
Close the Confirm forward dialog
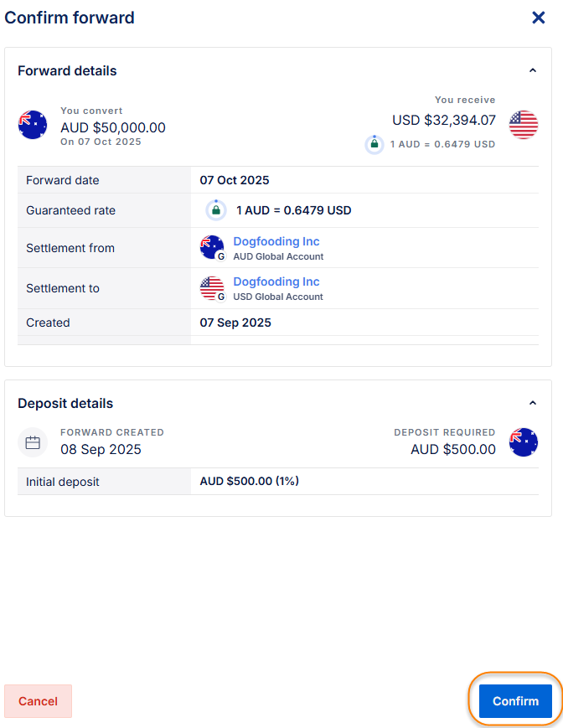coord(539,18)
